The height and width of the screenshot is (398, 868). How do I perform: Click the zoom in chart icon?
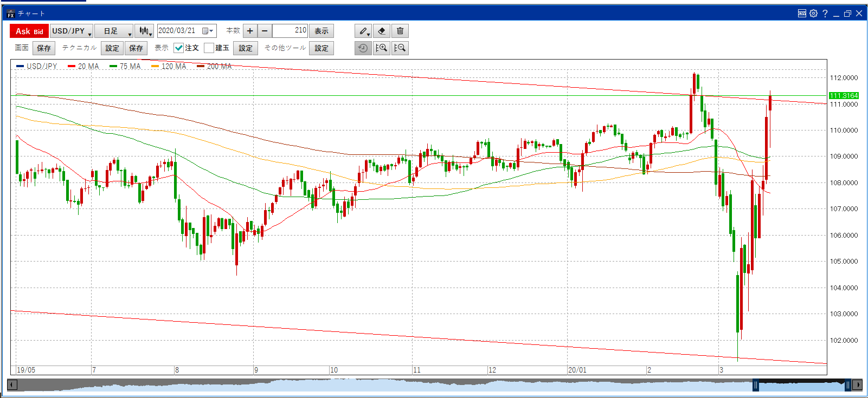point(382,48)
